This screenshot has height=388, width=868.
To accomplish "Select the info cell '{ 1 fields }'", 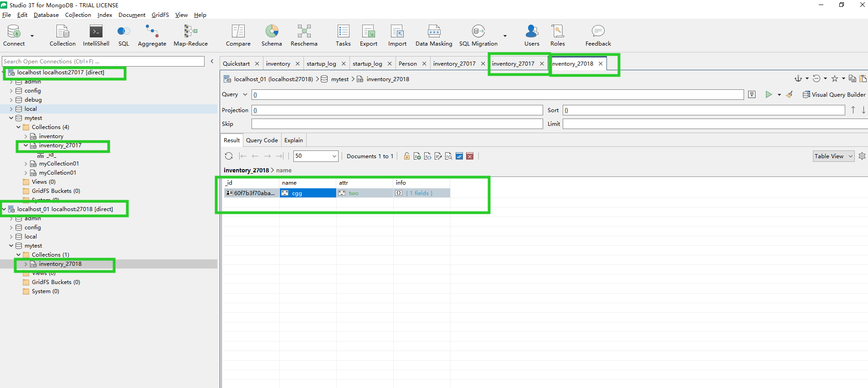I will pos(422,193).
